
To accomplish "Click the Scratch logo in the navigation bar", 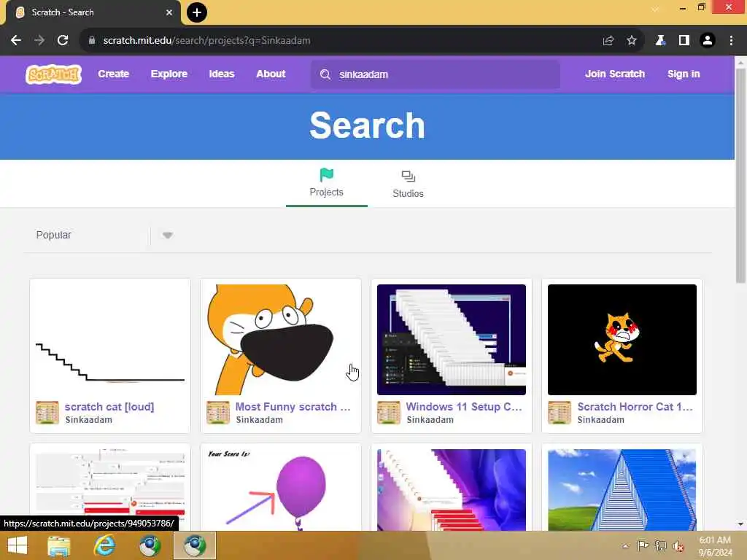I will (54, 74).
